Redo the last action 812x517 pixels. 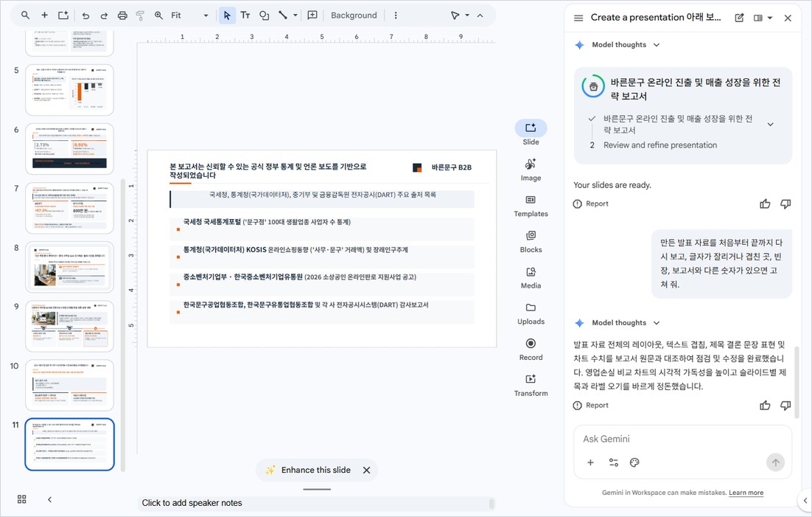[104, 15]
